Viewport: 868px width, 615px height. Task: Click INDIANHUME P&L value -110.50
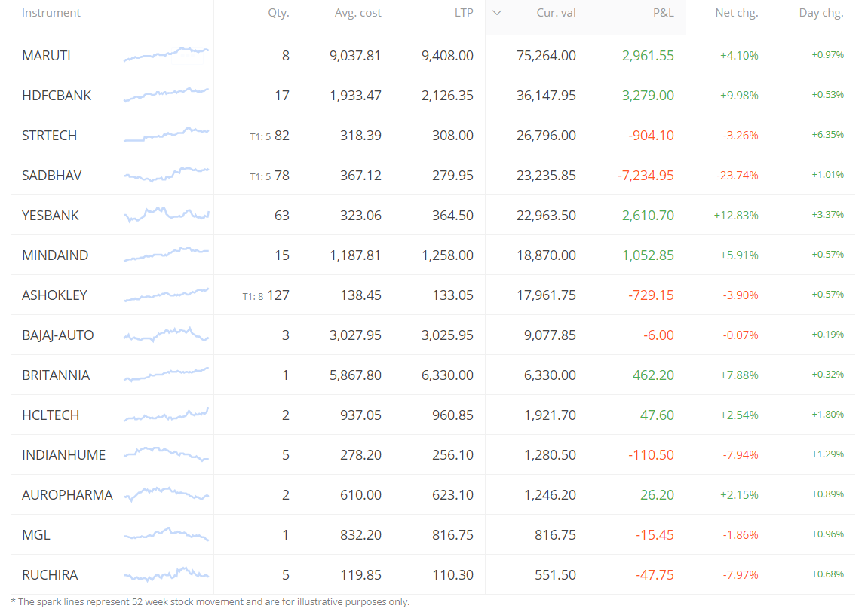pos(651,455)
